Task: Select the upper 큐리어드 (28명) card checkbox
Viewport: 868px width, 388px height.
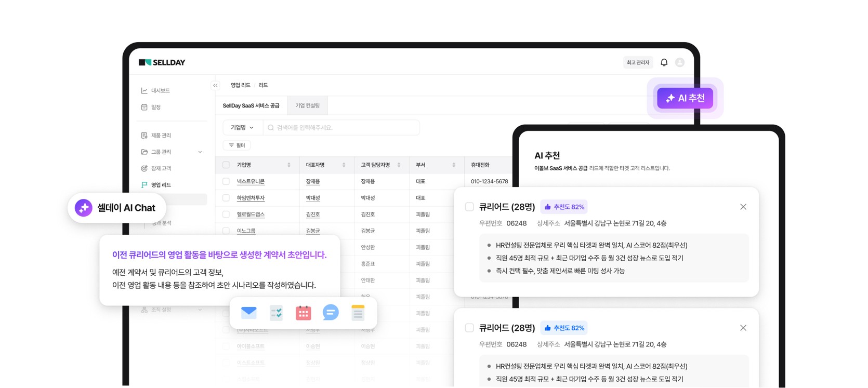Action: 469,207
